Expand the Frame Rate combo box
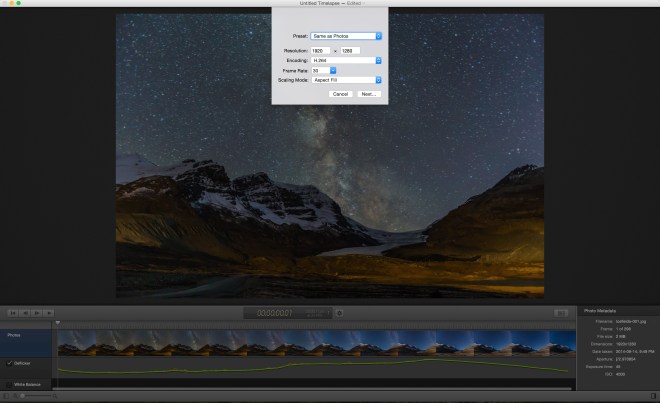660x403 pixels. click(335, 70)
